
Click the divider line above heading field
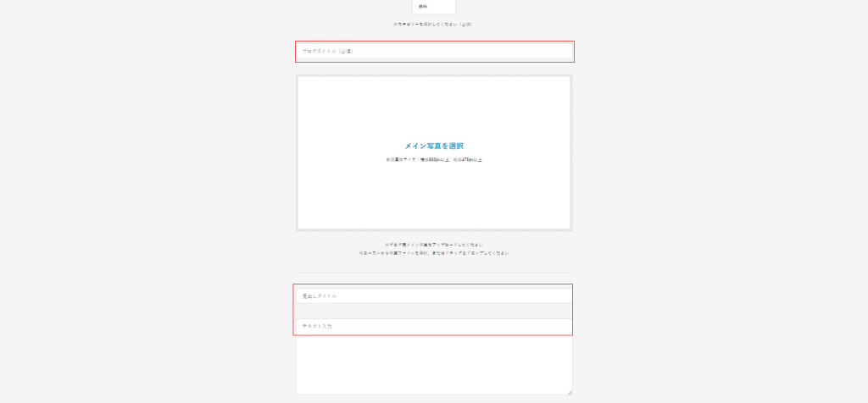point(434,273)
